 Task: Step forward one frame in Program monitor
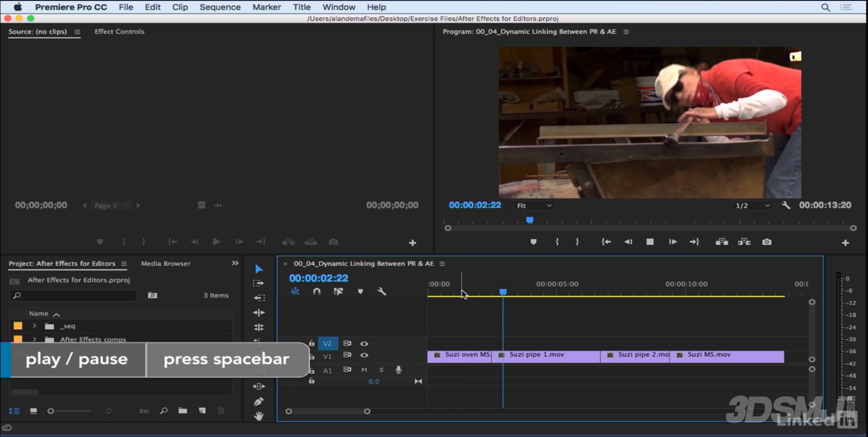click(x=673, y=242)
